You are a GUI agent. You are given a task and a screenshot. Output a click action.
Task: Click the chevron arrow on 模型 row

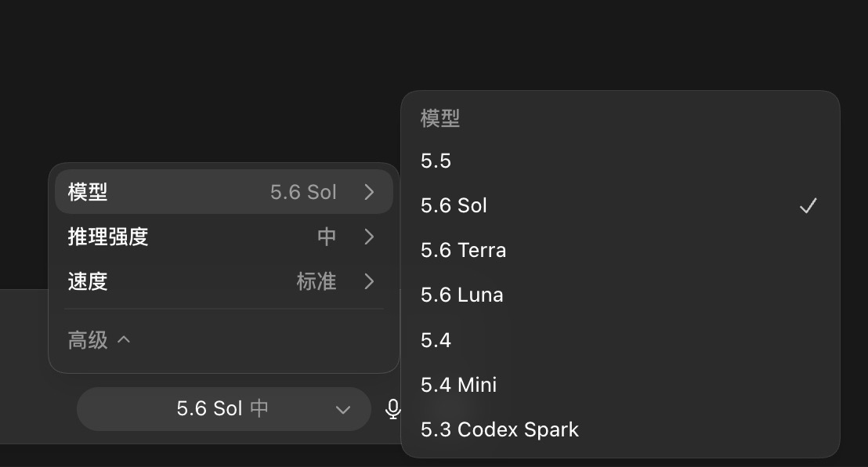(369, 192)
